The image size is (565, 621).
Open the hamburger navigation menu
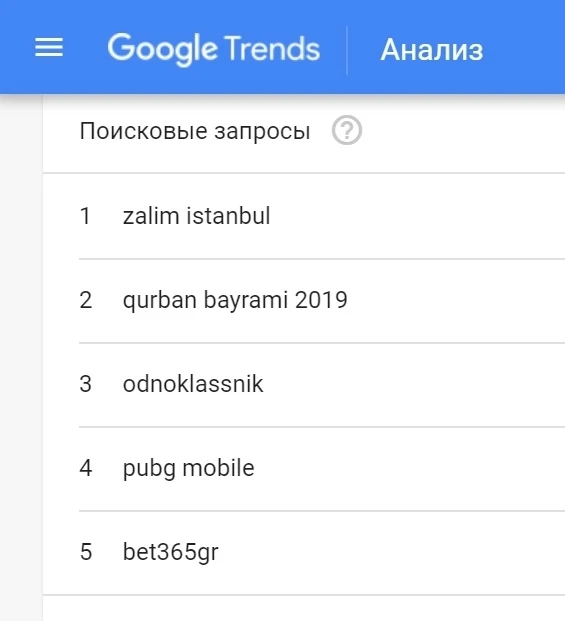[x=49, y=48]
